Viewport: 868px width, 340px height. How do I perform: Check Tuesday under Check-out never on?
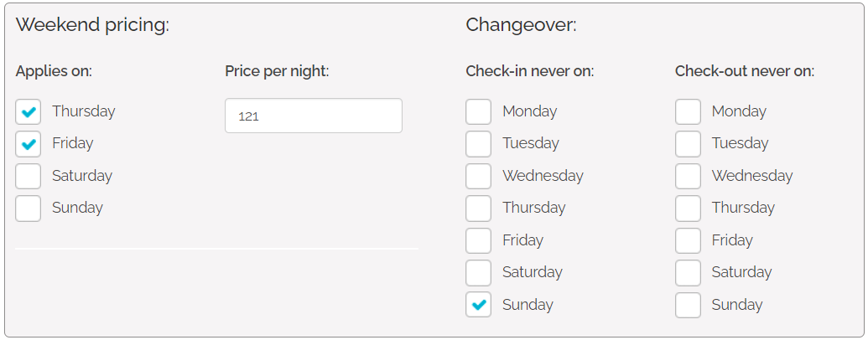[x=688, y=144]
